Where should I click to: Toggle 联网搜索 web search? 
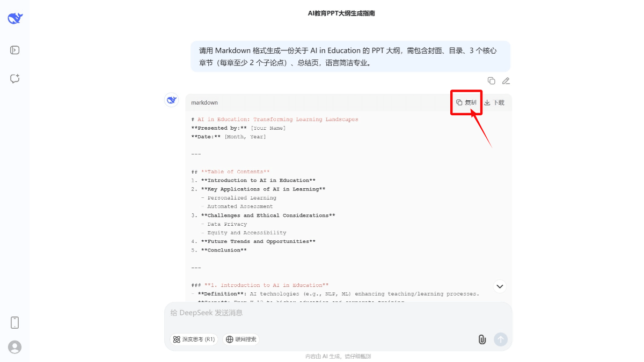pyautogui.click(x=241, y=339)
